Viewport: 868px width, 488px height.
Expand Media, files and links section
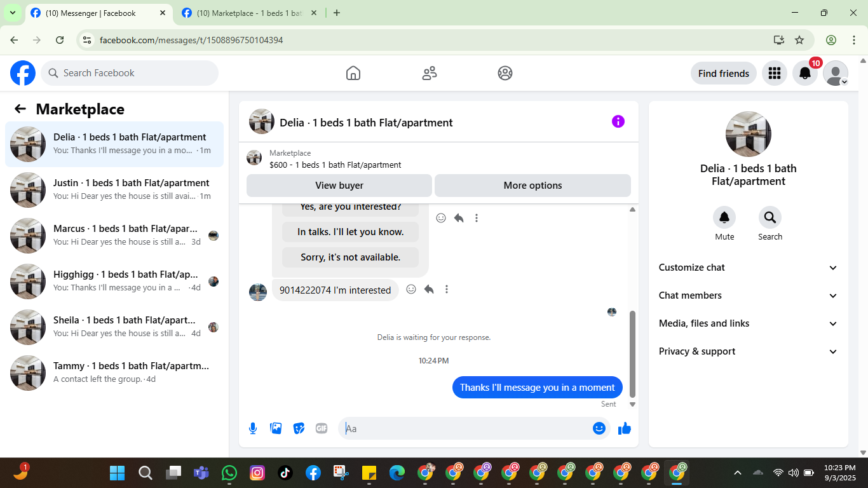coord(749,323)
